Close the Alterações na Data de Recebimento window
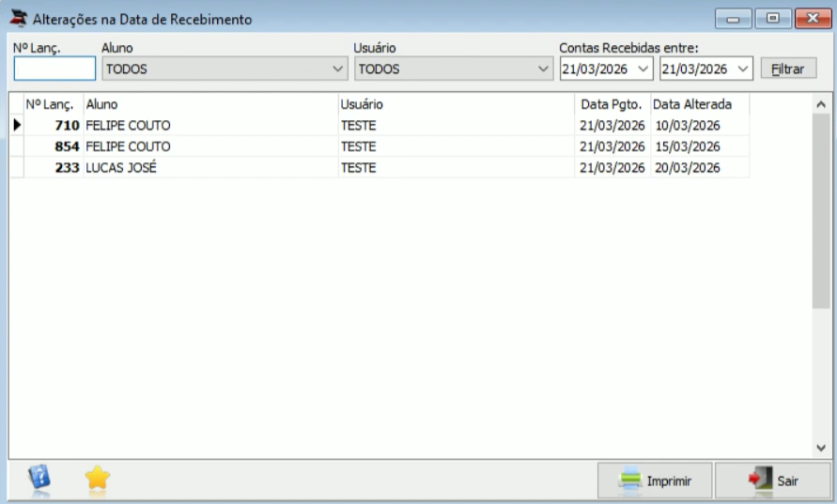The width and height of the screenshot is (837, 504). (813, 19)
